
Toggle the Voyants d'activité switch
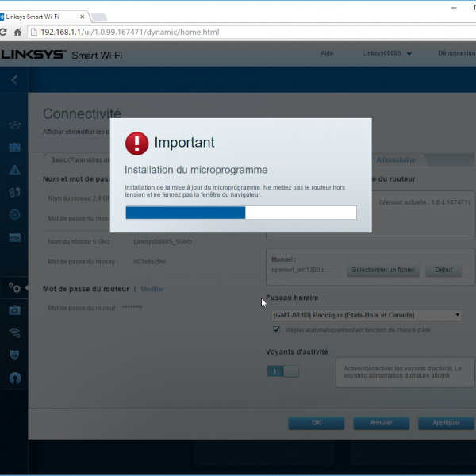tap(282, 370)
